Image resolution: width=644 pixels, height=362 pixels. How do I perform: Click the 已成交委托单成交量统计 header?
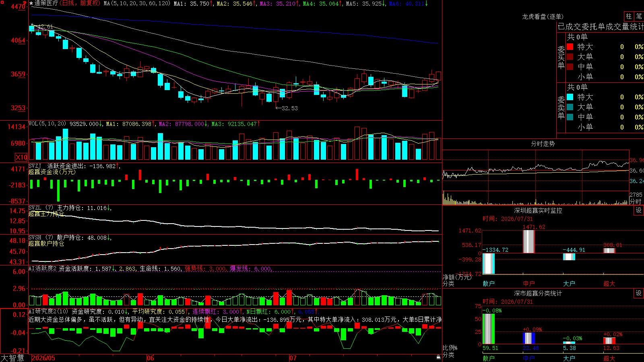tap(601, 27)
